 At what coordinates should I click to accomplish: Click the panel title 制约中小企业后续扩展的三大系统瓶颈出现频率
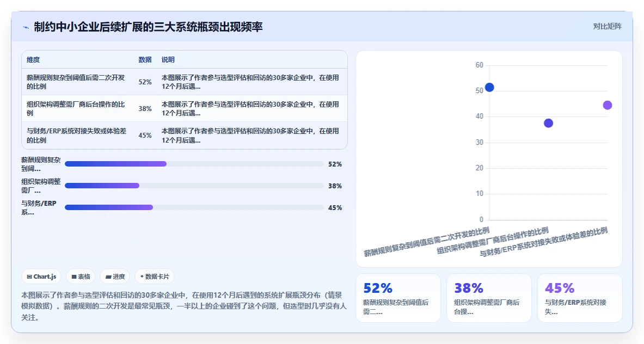pyautogui.click(x=148, y=27)
